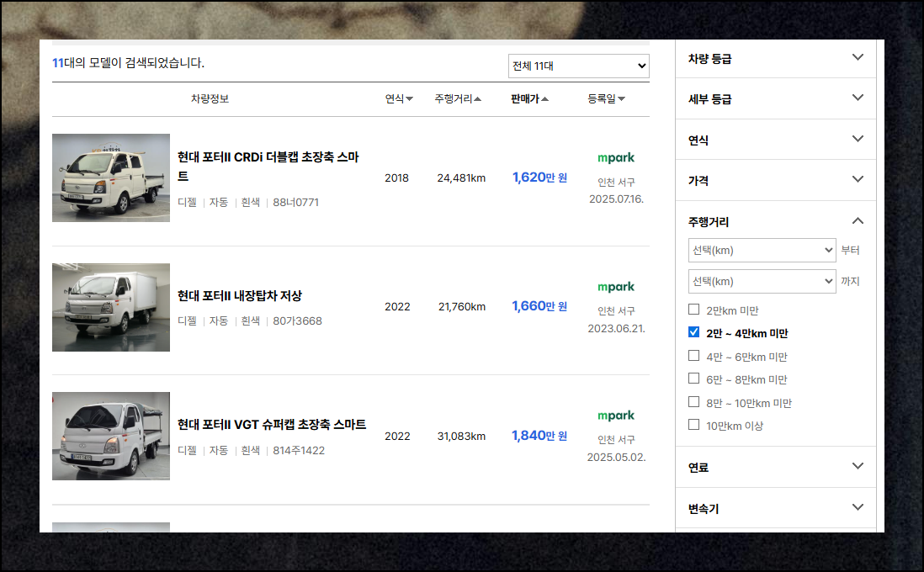924x572 pixels.
Task: Expand the 연식 filter section
Action: [x=776, y=140]
